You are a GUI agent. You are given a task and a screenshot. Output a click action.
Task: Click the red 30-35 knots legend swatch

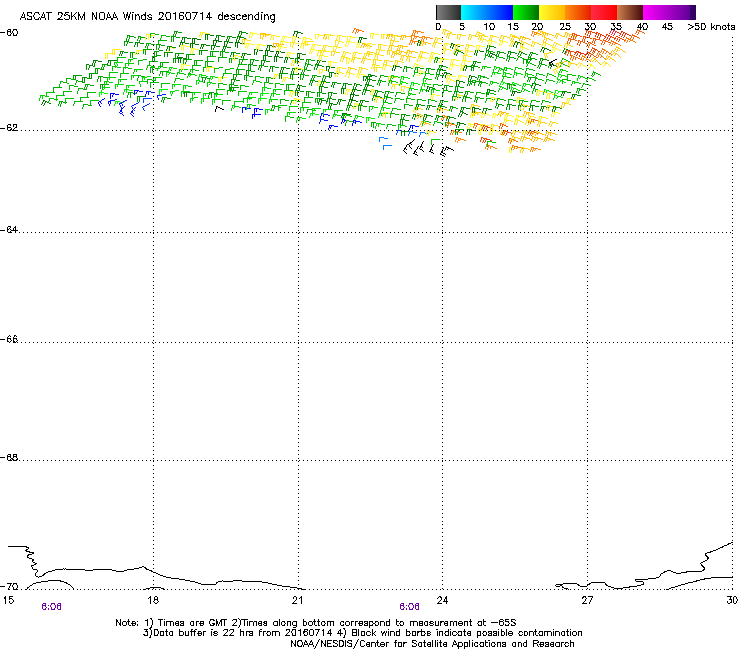point(604,12)
